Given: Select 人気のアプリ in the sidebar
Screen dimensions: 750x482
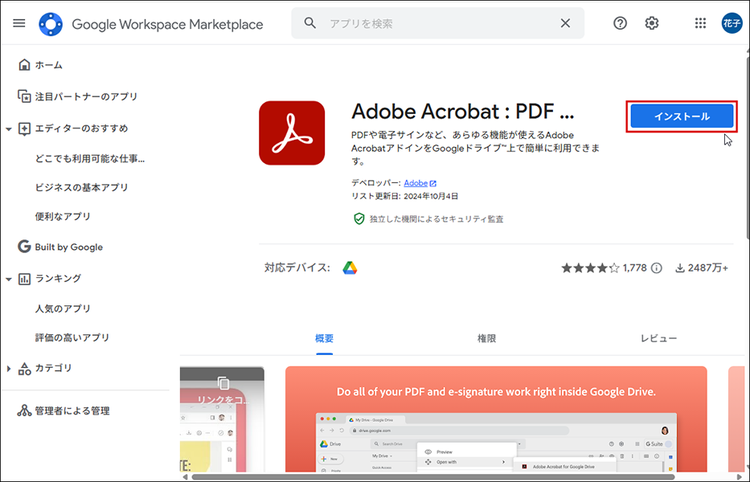Looking at the screenshot, I should point(63,308).
